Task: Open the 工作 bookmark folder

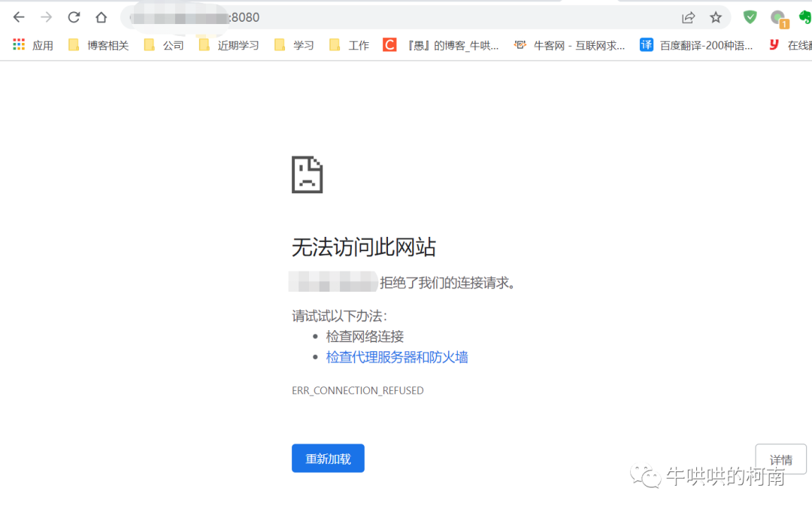Action: (349, 45)
